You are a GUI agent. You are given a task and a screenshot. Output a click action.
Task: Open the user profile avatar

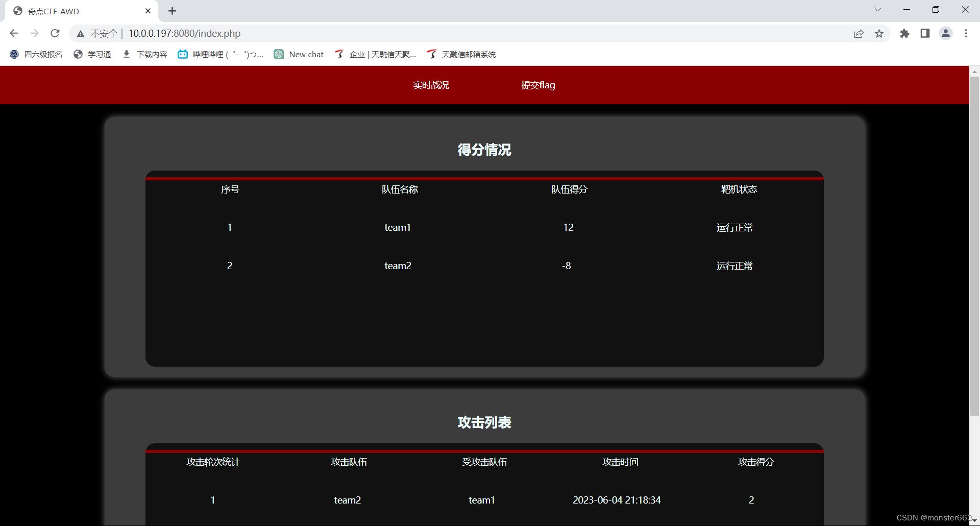click(x=946, y=33)
